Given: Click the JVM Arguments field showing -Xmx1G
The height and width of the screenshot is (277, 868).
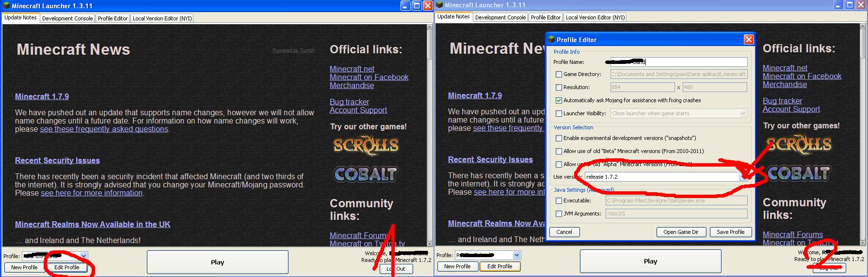Looking at the screenshot, I should (x=676, y=214).
